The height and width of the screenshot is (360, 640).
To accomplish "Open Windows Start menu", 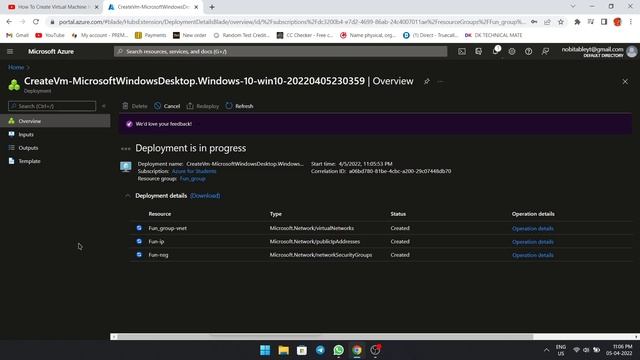I will (x=265, y=350).
